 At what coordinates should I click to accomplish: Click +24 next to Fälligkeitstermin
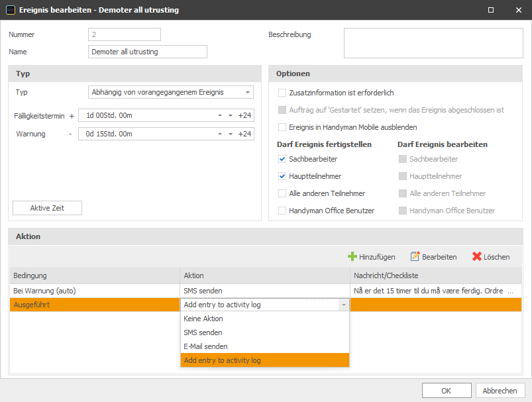(245, 115)
